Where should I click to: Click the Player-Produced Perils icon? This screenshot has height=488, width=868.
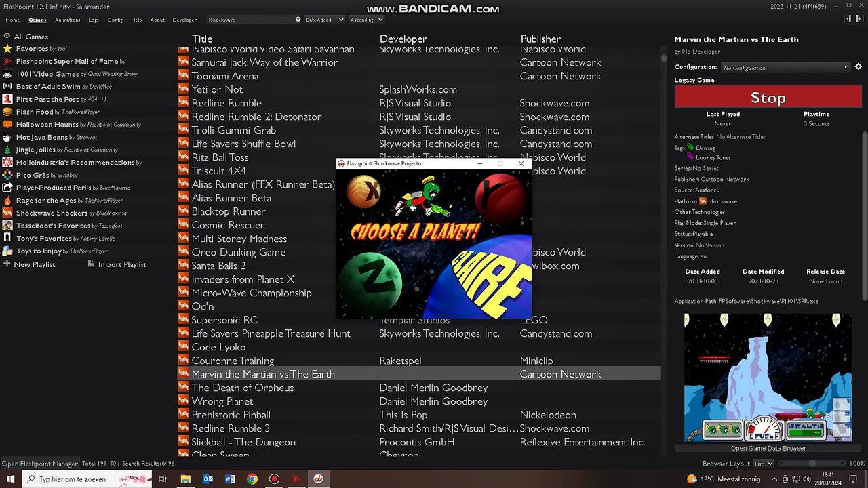(x=7, y=188)
